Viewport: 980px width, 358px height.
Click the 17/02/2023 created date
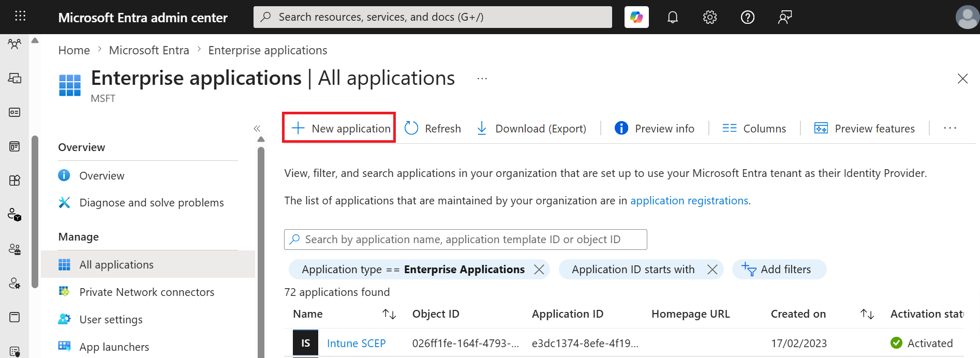click(799, 344)
